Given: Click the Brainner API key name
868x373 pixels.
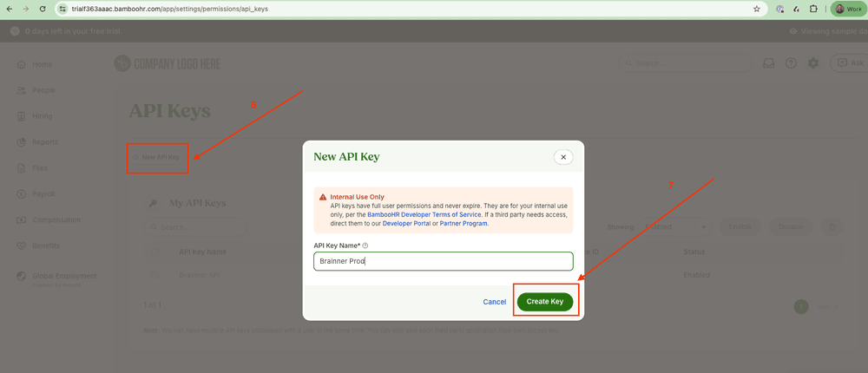Looking at the screenshot, I should (200, 275).
